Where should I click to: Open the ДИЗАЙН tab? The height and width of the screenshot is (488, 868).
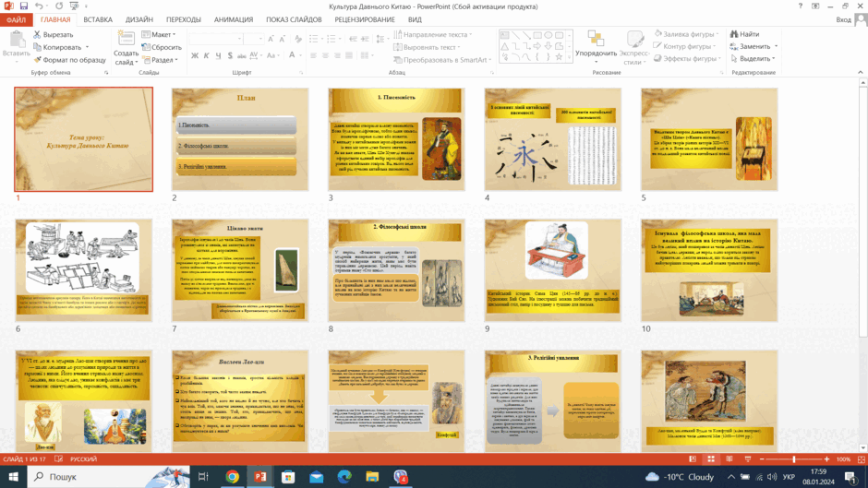[139, 19]
